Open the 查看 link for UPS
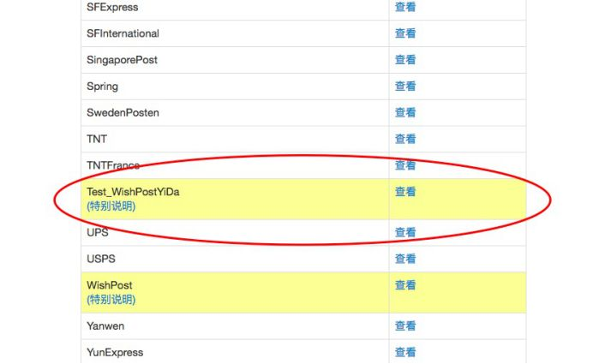Viewport: 593px width, 364px height. (x=405, y=232)
